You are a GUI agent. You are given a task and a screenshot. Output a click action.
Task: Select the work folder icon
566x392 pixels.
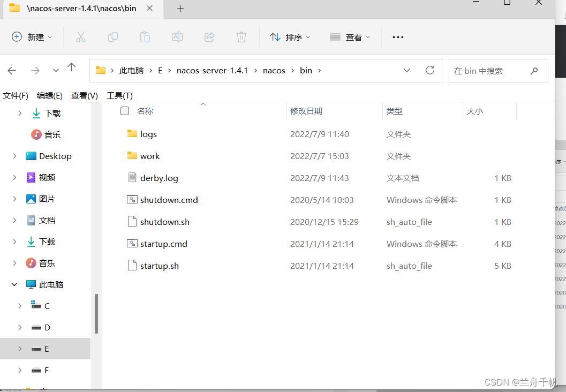132,156
